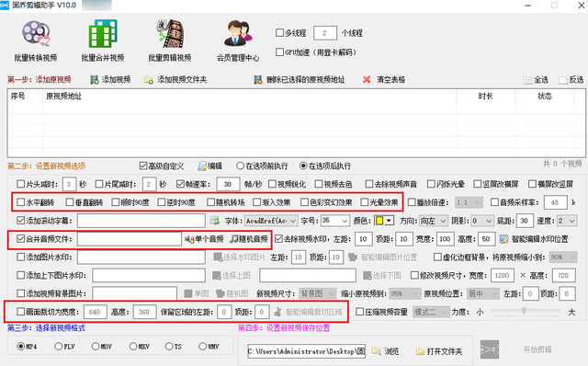This screenshot has height=366, width=588.
Task: Open 批量转换视频 tool icon
Action: [x=36, y=34]
